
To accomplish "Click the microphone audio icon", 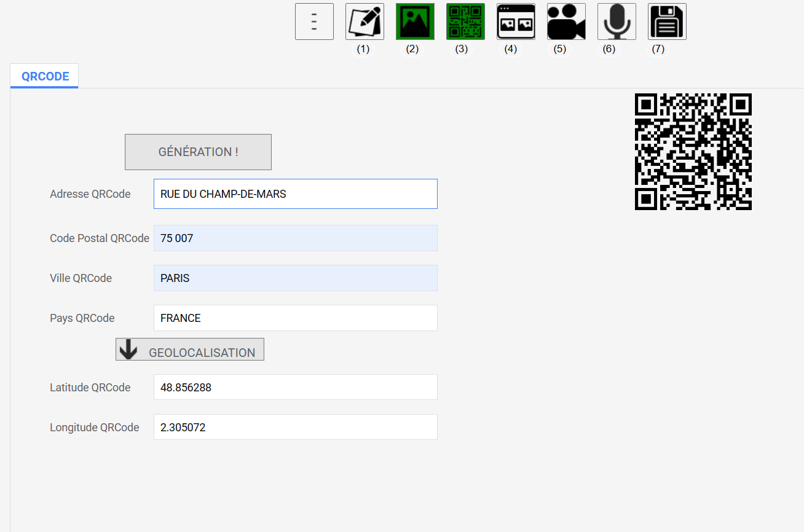I will (x=617, y=22).
